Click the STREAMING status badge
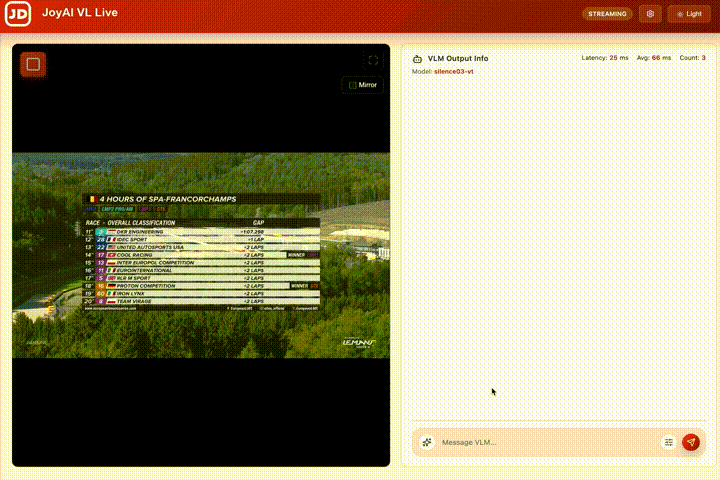The image size is (720, 480). coord(607,14)
